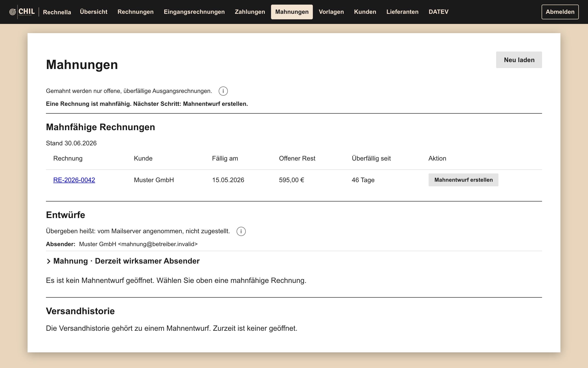
Task: Click the 46 Tage overdue value
Action: [x=363, y=180]
